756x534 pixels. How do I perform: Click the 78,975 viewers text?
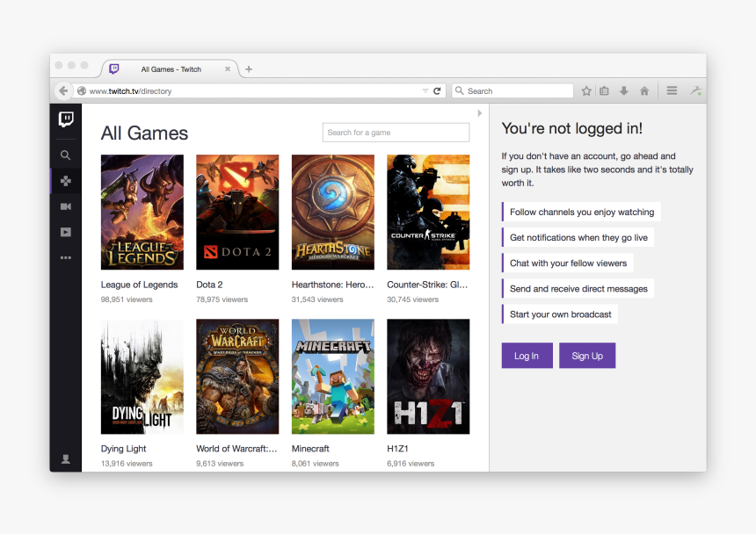coord(222,299)
